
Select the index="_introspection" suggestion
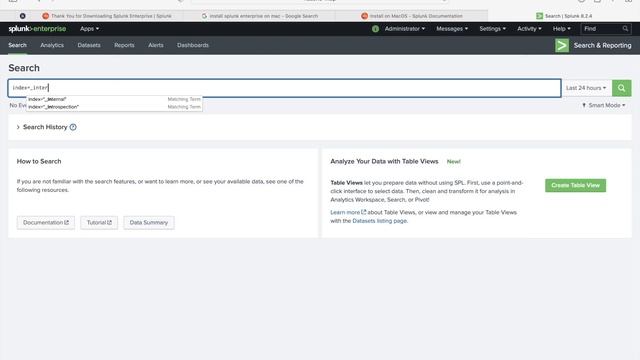click(114, 107)
